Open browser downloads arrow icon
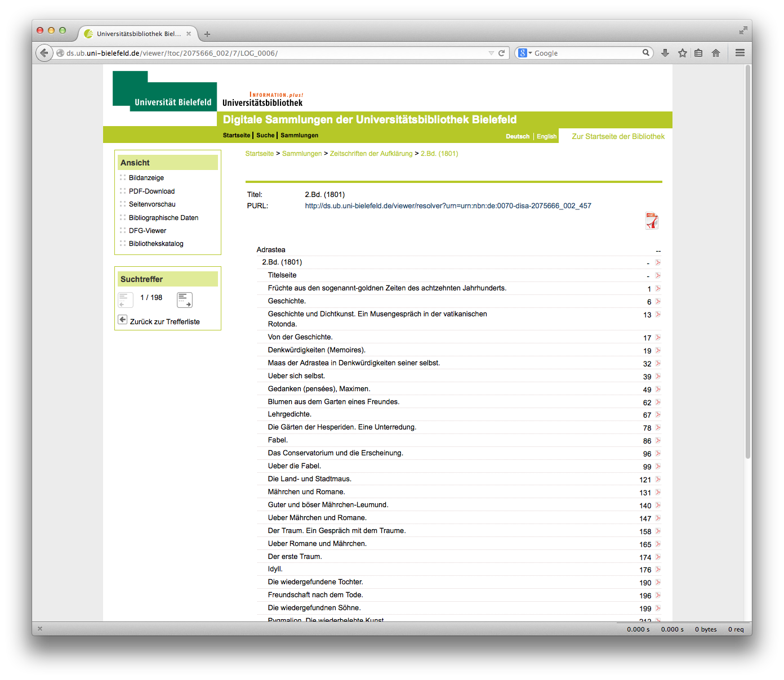This screenshot has width=784, height=680. [665, 53]
